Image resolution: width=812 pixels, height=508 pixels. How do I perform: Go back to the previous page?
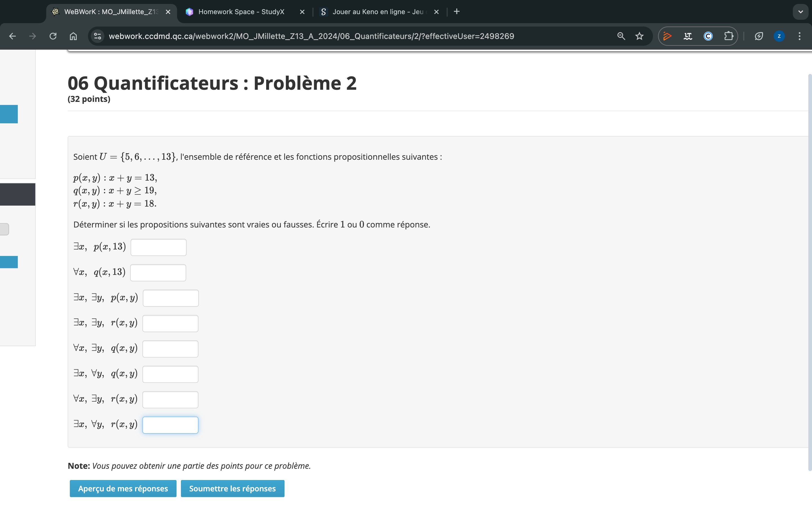click(x=12, y=36)
